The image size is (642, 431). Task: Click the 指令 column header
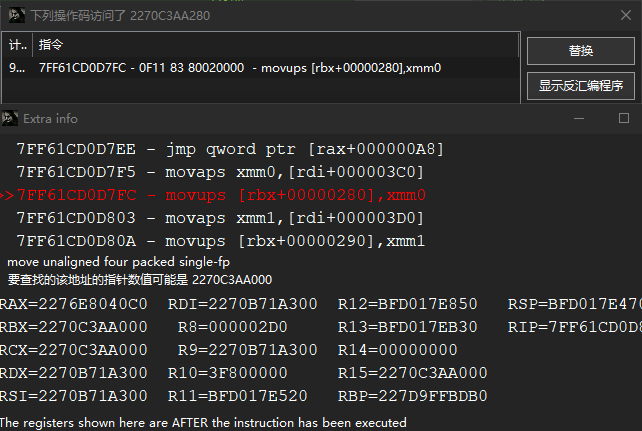tap(52, 45)
